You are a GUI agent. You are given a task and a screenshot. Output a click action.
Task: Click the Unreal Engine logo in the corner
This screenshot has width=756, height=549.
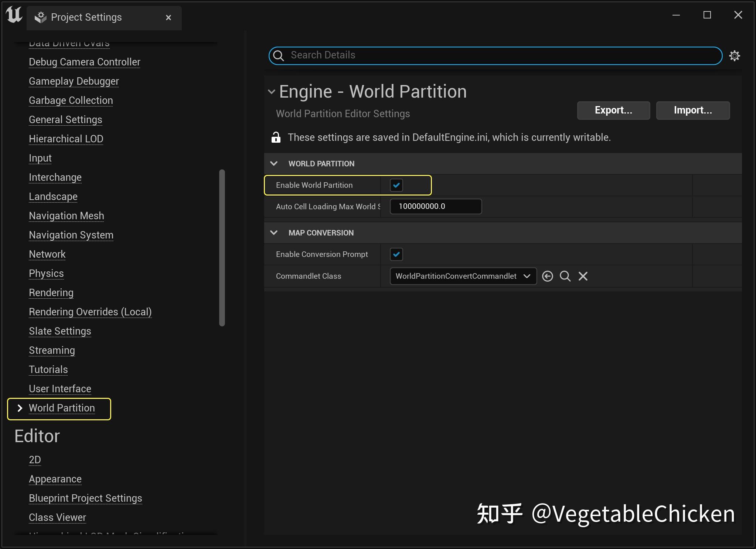pos(13,15)
